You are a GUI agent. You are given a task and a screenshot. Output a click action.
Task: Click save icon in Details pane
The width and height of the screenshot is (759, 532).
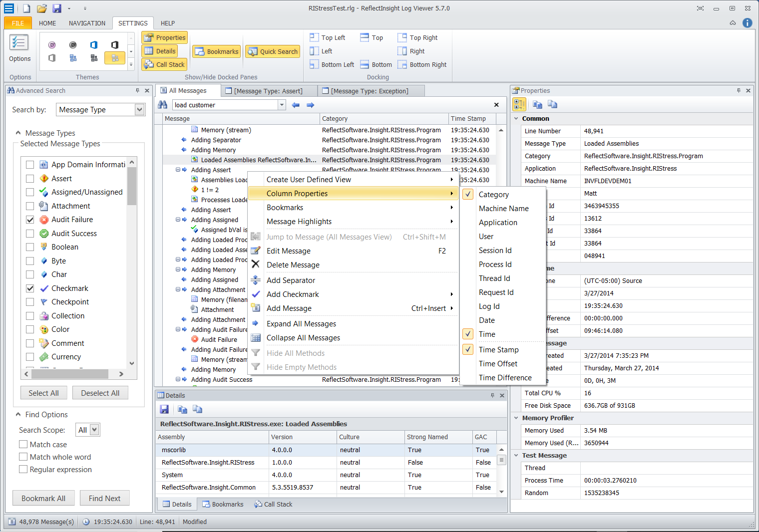[x=164, y=409]
